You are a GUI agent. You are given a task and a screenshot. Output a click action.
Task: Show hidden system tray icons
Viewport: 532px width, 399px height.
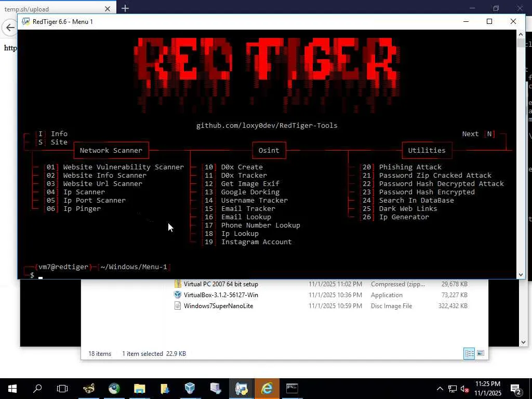coord(440,389)
